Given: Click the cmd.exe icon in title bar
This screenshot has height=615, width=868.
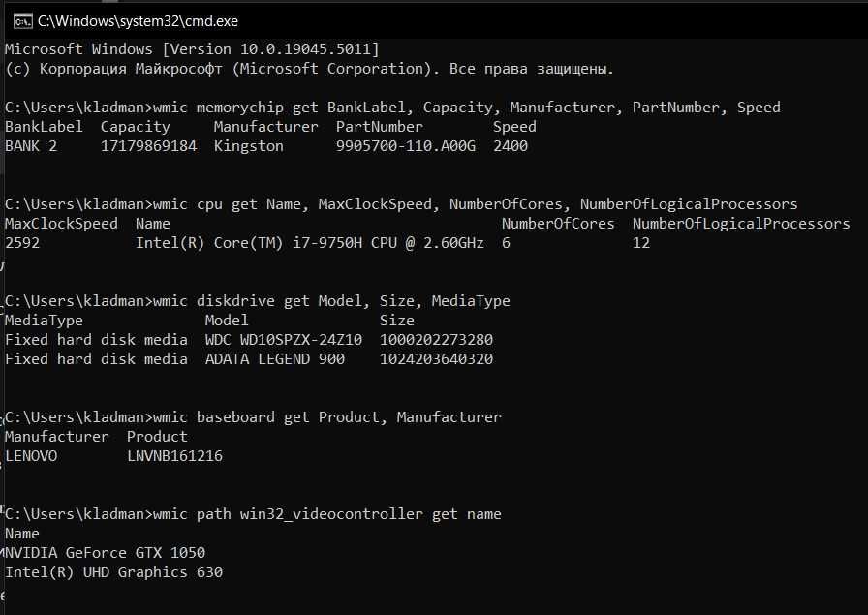Looking at the screenshot, I should [x=22, y=21].
